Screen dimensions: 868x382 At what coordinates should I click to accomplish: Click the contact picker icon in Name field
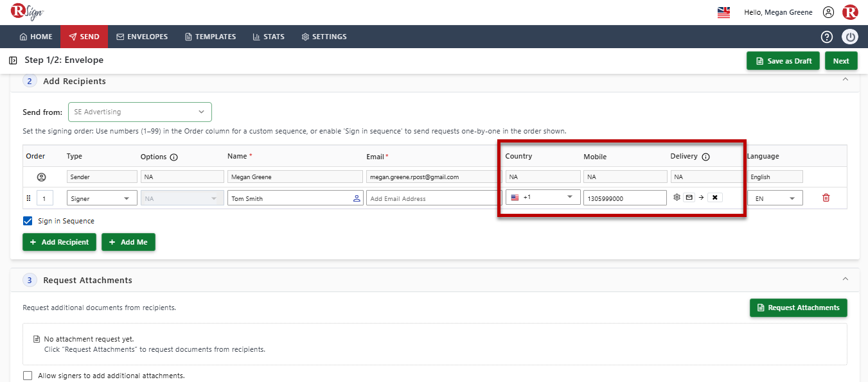point(357,198)
